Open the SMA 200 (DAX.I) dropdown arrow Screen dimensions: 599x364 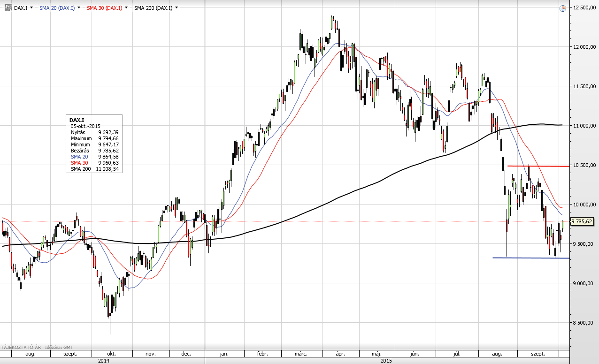(177, 8)
